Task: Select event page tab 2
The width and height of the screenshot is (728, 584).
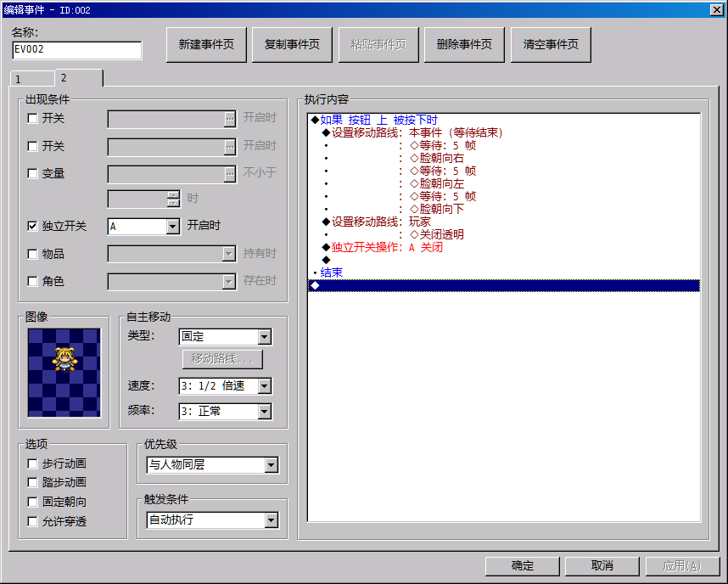Action: coord(78,77)
